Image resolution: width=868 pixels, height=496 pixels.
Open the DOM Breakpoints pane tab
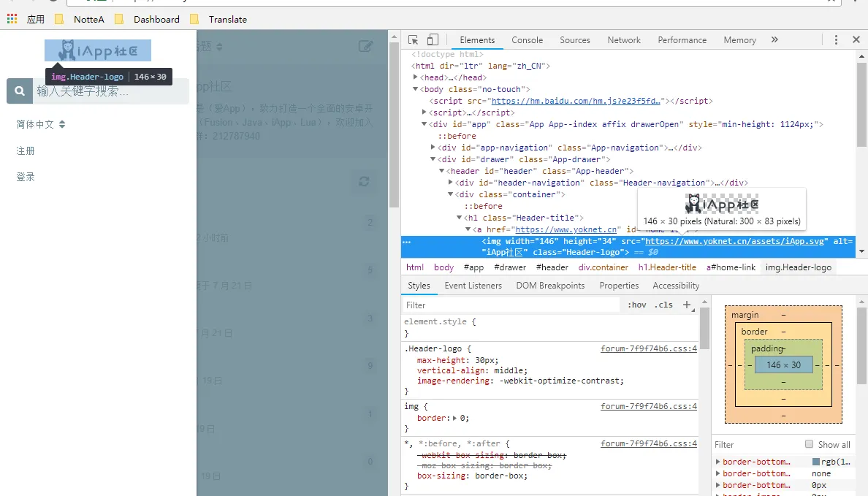click(550, 286)
